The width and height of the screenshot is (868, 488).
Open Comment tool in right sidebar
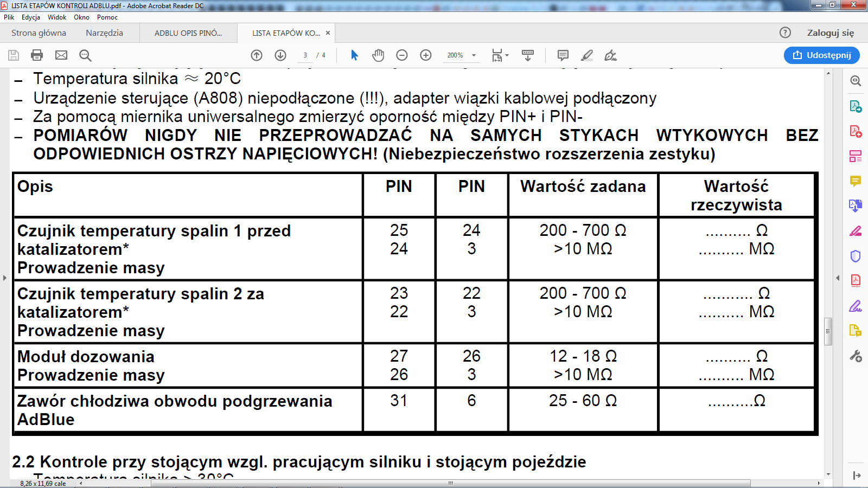[856, 181]
